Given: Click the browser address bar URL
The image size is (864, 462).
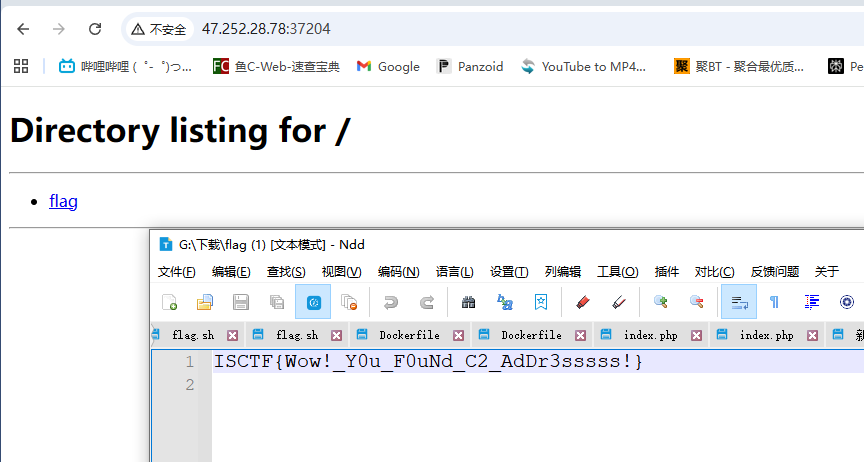Looking at the screenshot, I should (266, 29).
